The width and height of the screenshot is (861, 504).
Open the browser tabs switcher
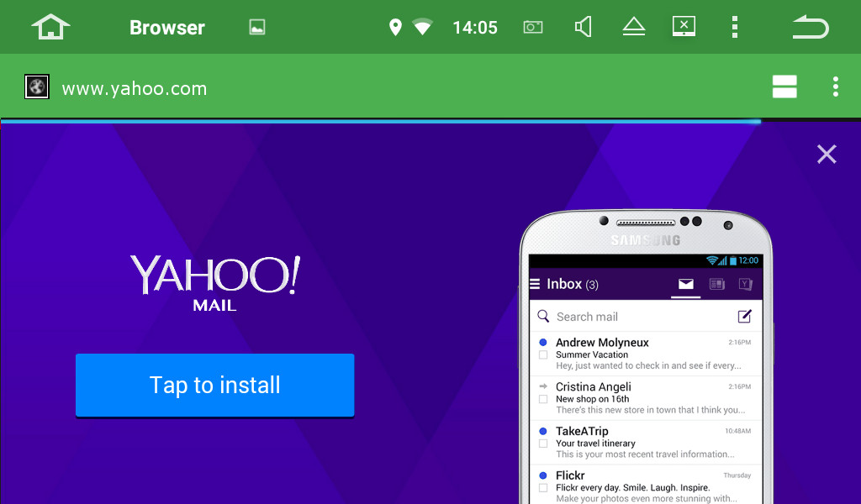pyautogui.click(x=784, y=87)
